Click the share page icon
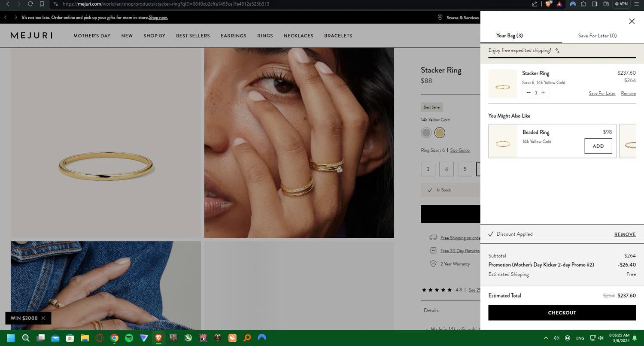Image resolution: width=644 pixels, height=346 pixels. (535, 4)
